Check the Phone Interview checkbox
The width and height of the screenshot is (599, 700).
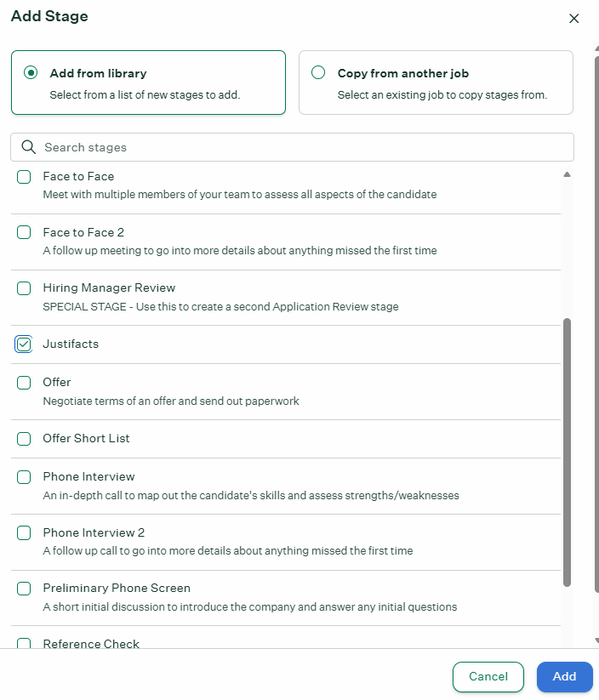pyautogui.click(x=24, y=477)
